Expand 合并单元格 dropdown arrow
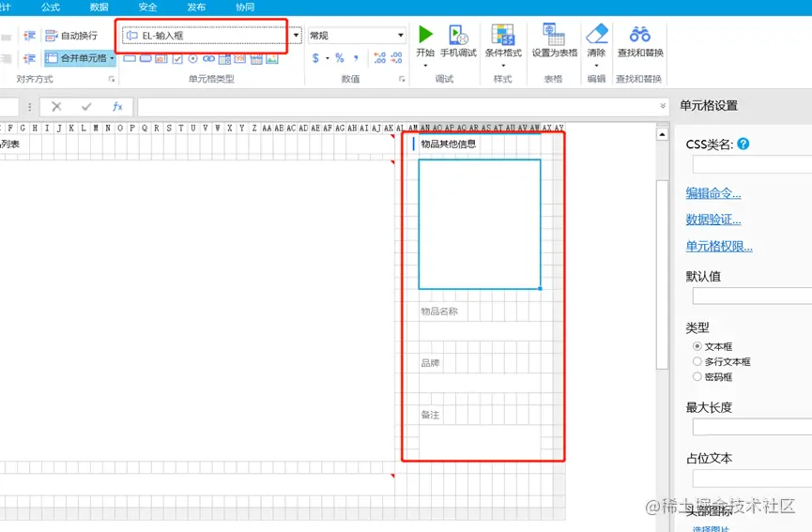 pos(112,58)
